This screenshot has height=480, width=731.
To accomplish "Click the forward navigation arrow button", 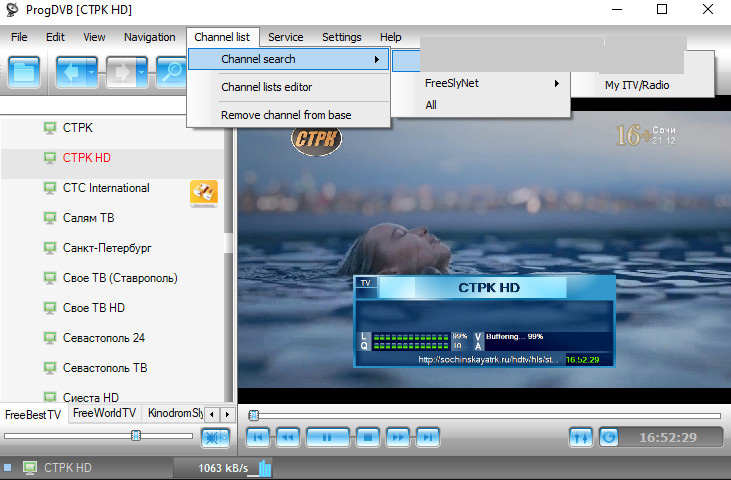I will click(121, 72).
